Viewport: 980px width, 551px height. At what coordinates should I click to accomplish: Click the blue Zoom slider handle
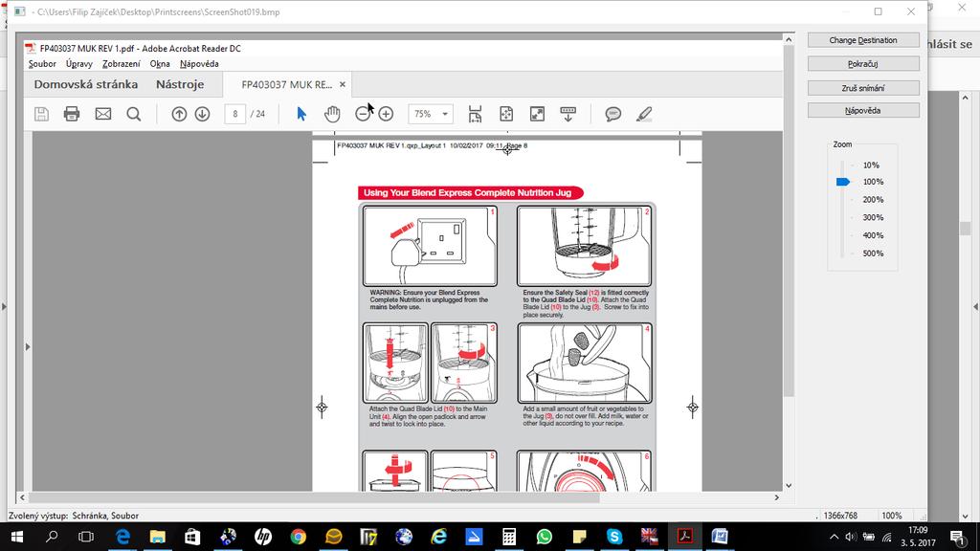tap(842, 182)
